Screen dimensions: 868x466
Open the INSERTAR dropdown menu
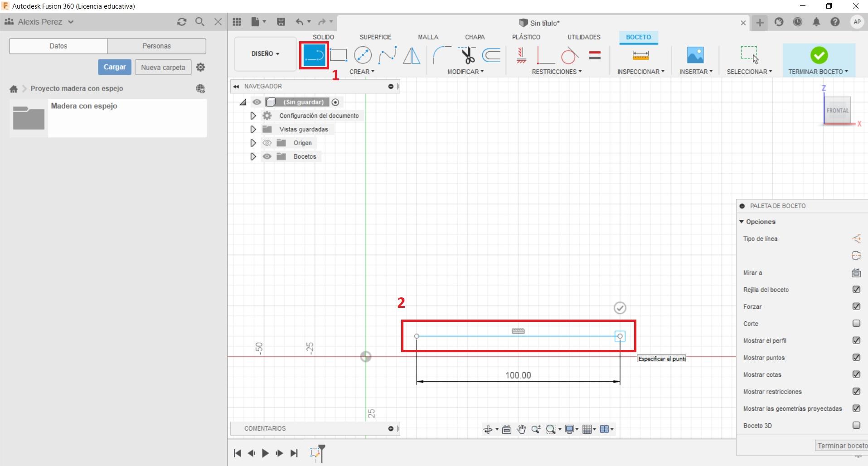coord(696,72)
